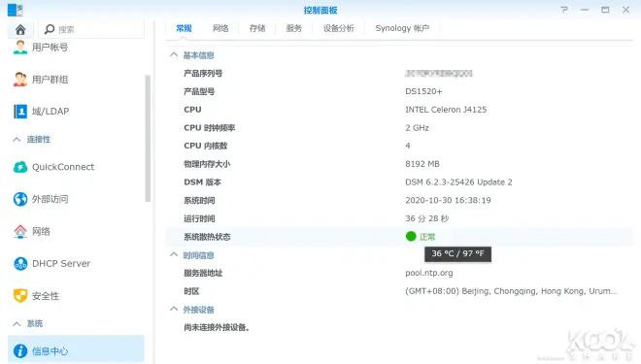The image size is (641, 364).
Task: Select the 信息中心 info icon
Action: 20,351
